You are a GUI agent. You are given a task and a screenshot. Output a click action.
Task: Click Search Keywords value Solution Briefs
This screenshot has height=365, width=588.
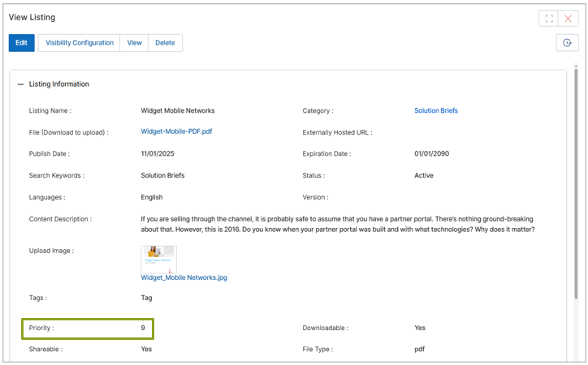pos(162,175)
